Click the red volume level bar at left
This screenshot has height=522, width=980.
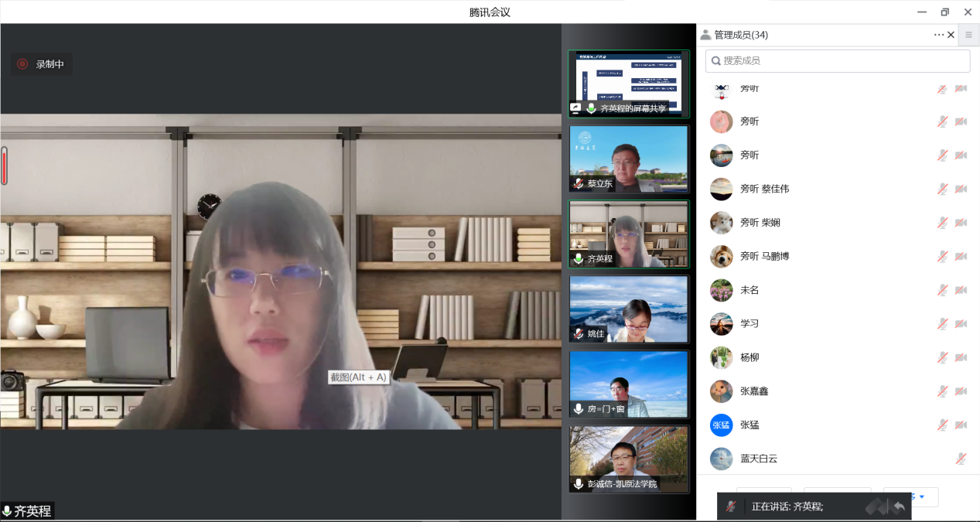(x=4, y=166)
